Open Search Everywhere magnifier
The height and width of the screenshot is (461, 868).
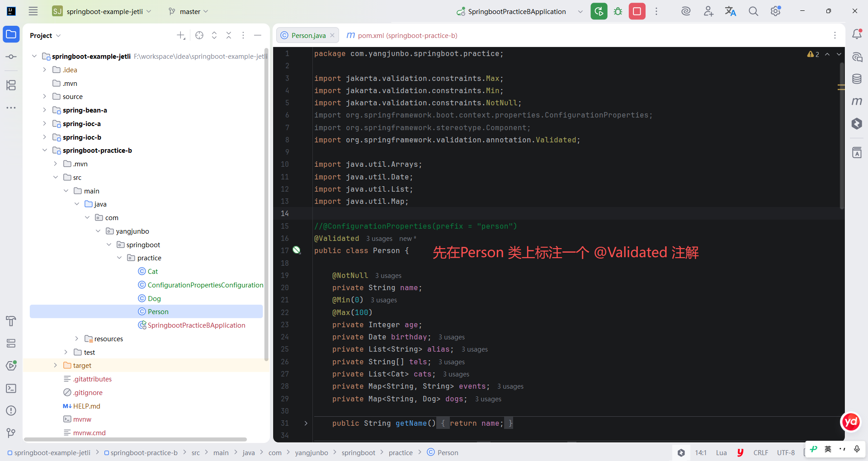tap(753, 11)
